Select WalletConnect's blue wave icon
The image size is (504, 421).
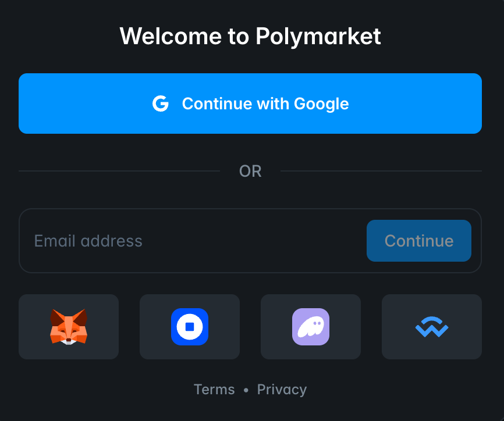click(432, 327)
